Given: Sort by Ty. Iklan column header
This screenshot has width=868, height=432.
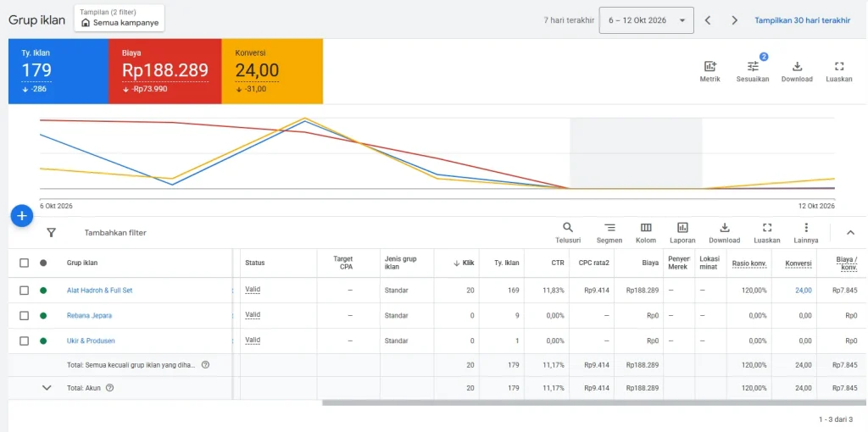Looking at the screenshot, I should point(507,263).
